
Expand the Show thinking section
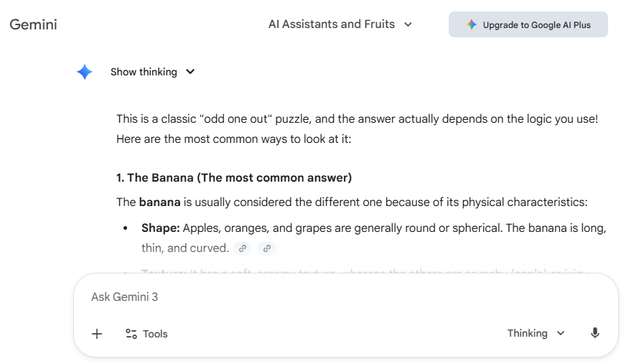[x=144, y=72]
